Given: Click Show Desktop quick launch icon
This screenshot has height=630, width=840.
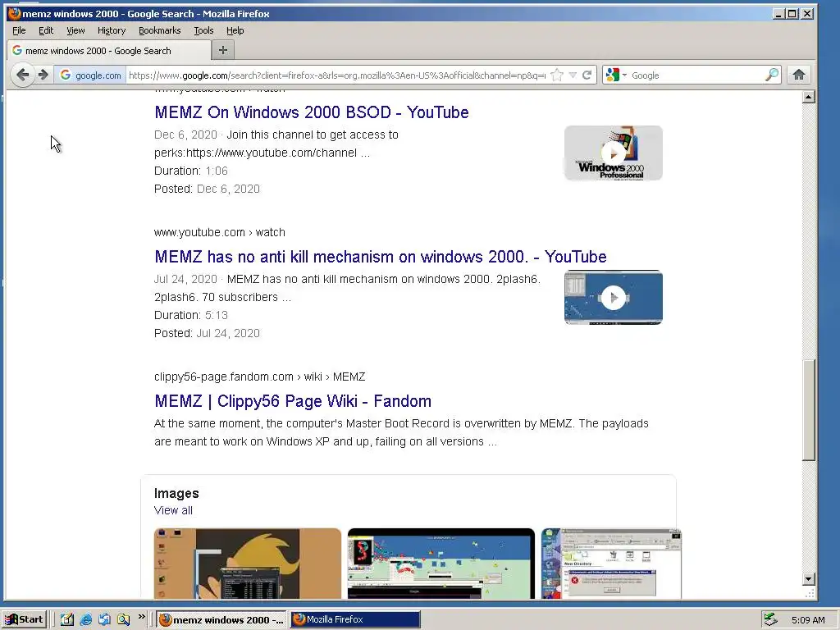Looking at the screenshot, I should pos(67,620).
